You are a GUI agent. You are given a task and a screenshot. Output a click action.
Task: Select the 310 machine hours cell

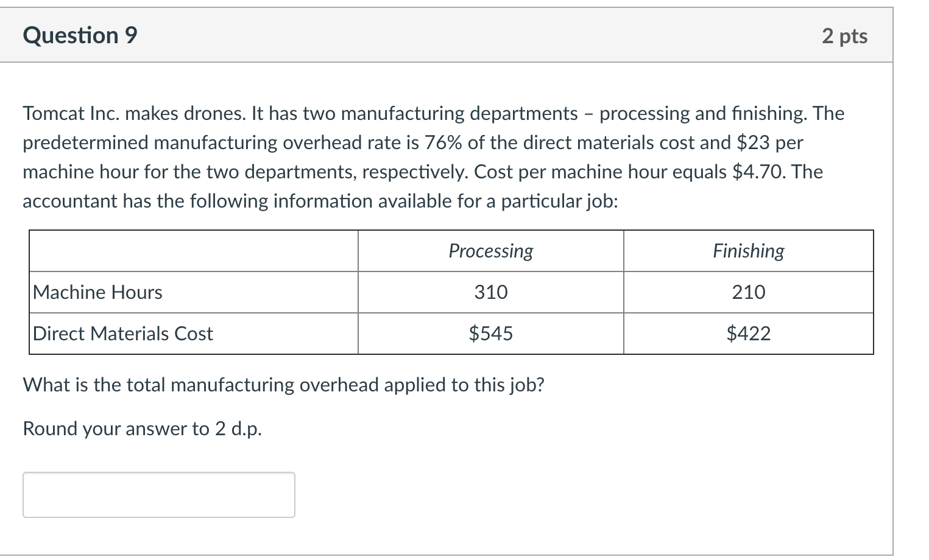[x=490, y=292]
